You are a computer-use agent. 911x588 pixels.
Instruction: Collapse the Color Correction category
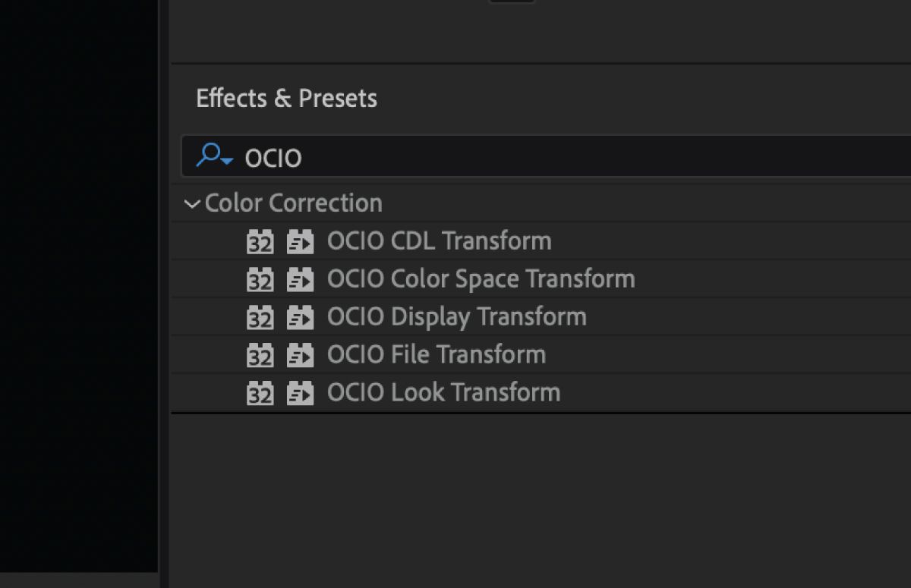[191, 203]
